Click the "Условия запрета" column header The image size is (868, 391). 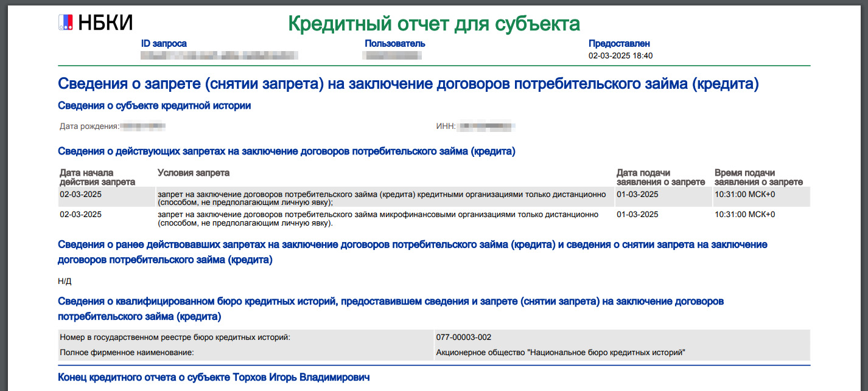[193, 173]
